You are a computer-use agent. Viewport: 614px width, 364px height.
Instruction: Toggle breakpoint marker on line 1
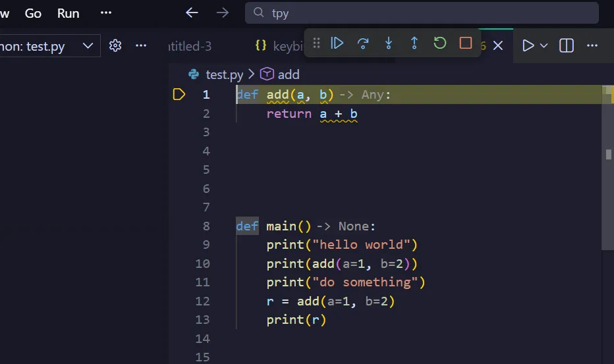click(x=179, y=94)
